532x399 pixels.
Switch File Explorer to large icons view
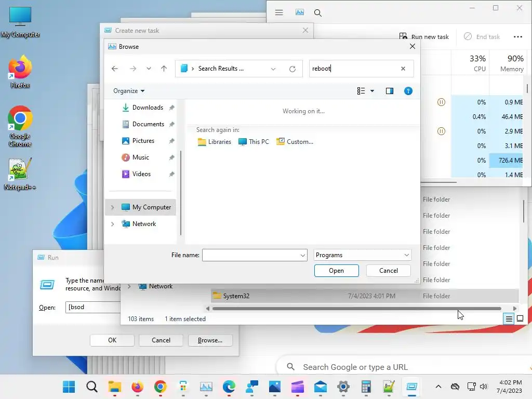click(x=520, y=318)
